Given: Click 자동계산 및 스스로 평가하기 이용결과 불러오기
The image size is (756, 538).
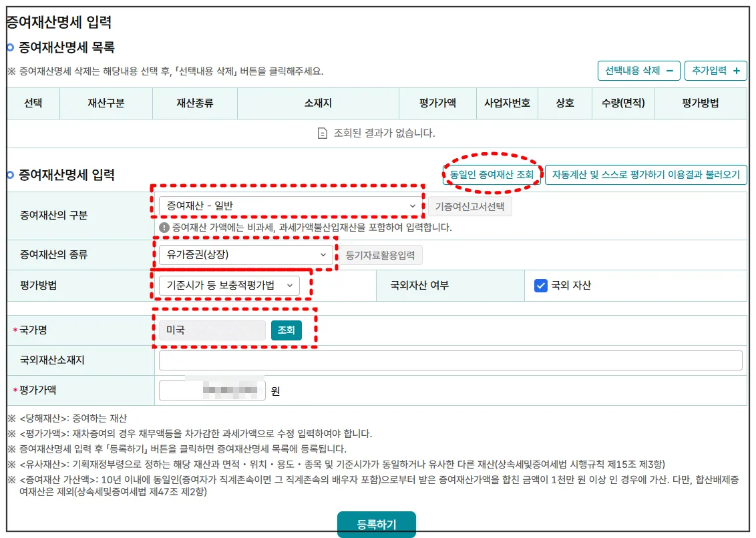Looking at the screenshot, I should tap(646, 174).
